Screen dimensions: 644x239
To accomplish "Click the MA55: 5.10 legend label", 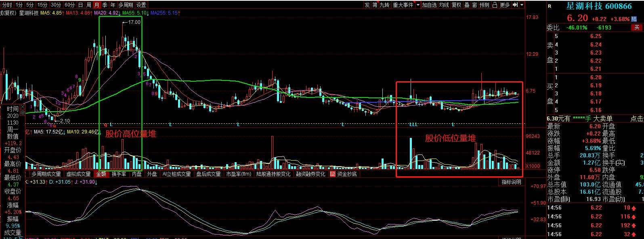I will [136, 13].
